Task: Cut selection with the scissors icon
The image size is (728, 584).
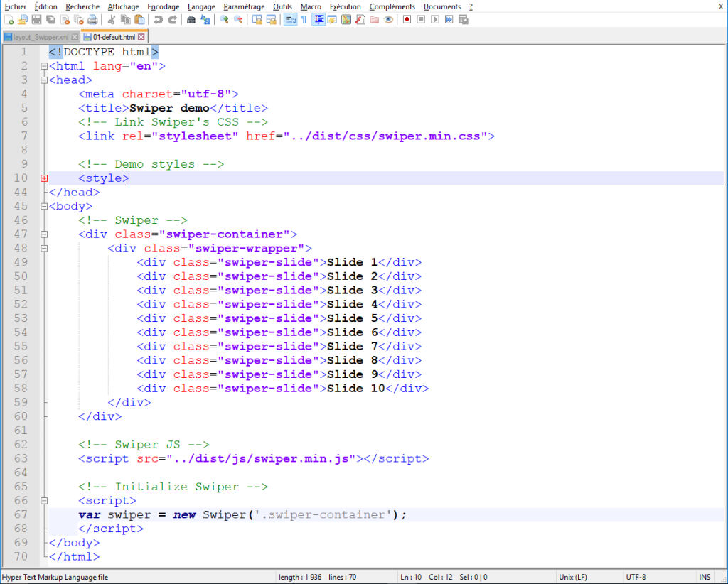Action: [x=112, y=19]
